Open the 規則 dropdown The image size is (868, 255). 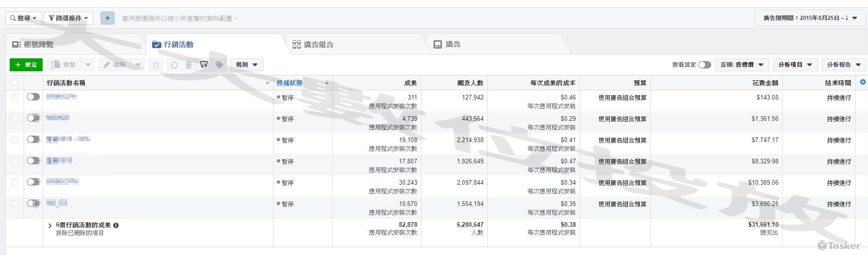[x=247, y=65]
